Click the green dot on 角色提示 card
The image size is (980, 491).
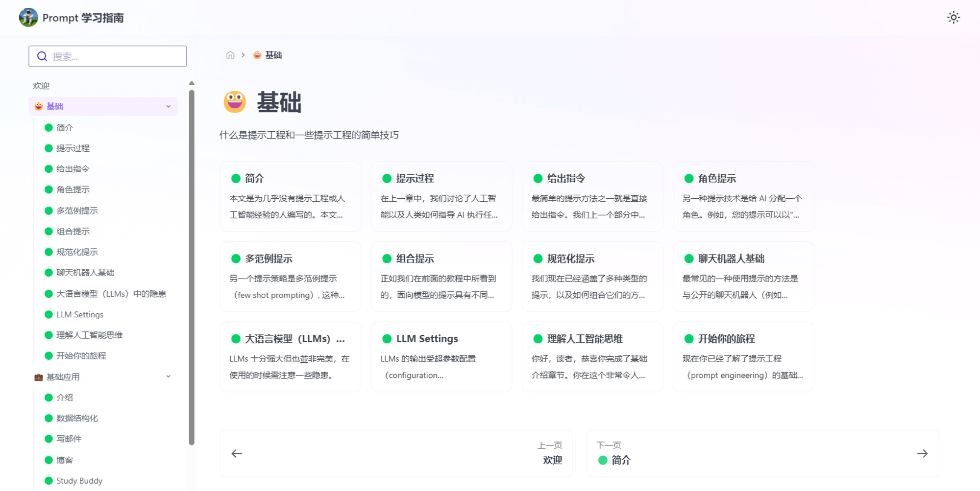point(688,179)
